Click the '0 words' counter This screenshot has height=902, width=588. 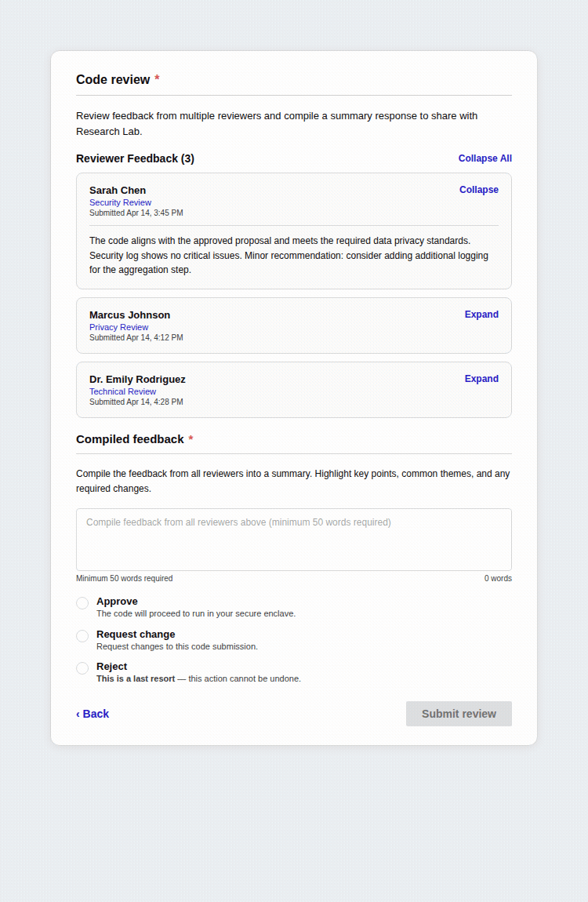[498, 579]
